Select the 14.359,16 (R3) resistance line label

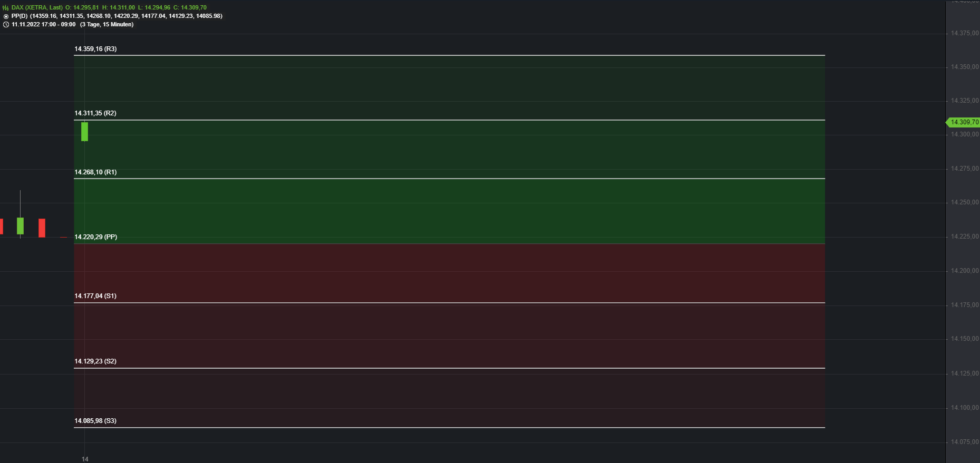pos(95,49)
